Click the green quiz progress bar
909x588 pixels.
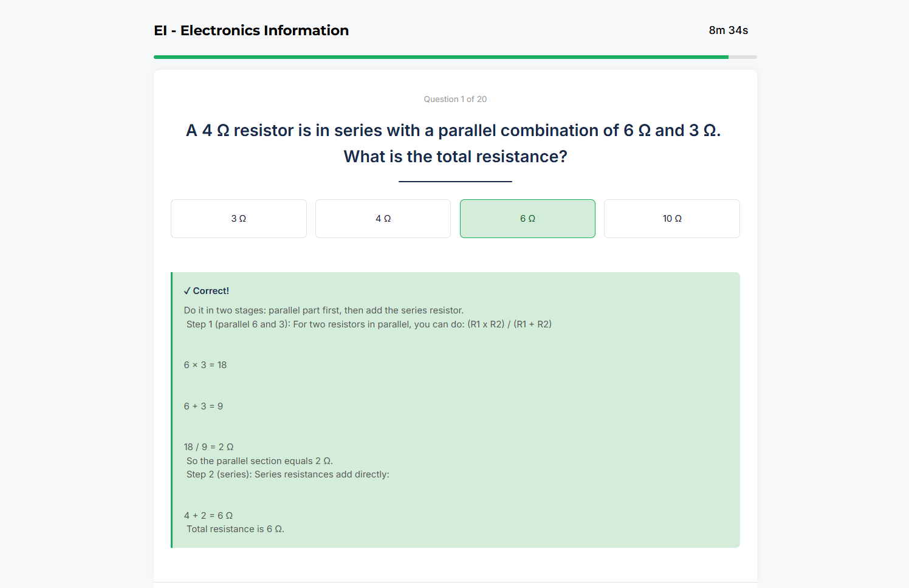[x=441, y=56]
